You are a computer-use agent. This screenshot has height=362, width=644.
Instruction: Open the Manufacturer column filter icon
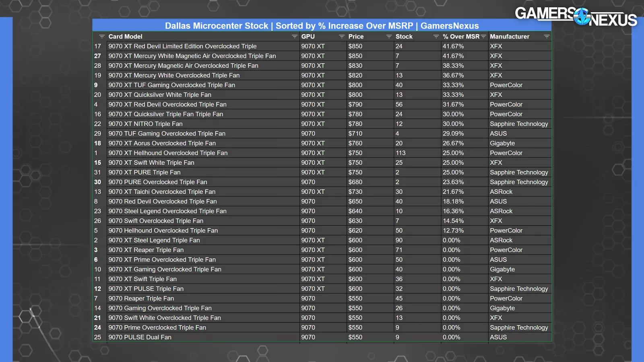pyautogui.click(x=546, y=37)
